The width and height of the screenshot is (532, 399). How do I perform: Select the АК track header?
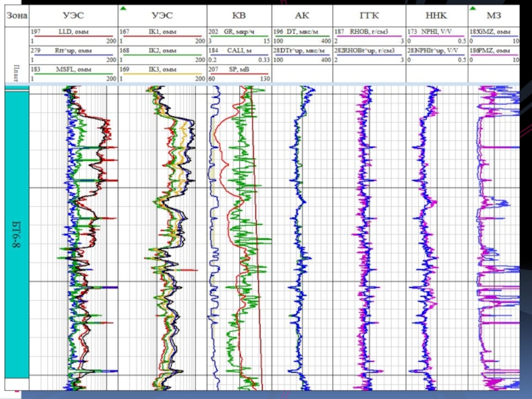coord(302,15)
